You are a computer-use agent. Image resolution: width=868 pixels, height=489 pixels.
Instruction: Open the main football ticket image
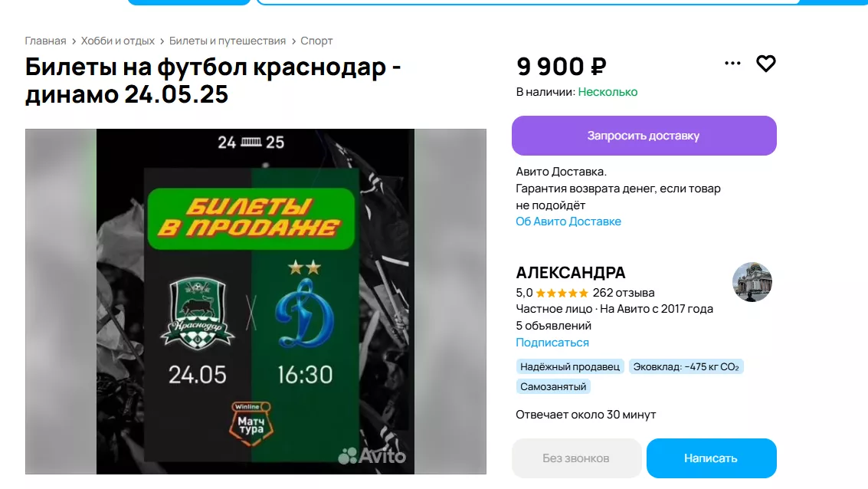tap(255, 301)
